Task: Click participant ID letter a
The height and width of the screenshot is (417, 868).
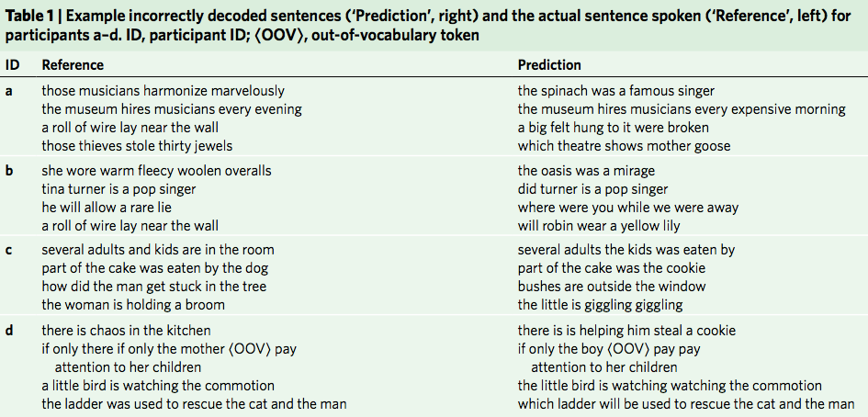Action: (x=9, y=91)
